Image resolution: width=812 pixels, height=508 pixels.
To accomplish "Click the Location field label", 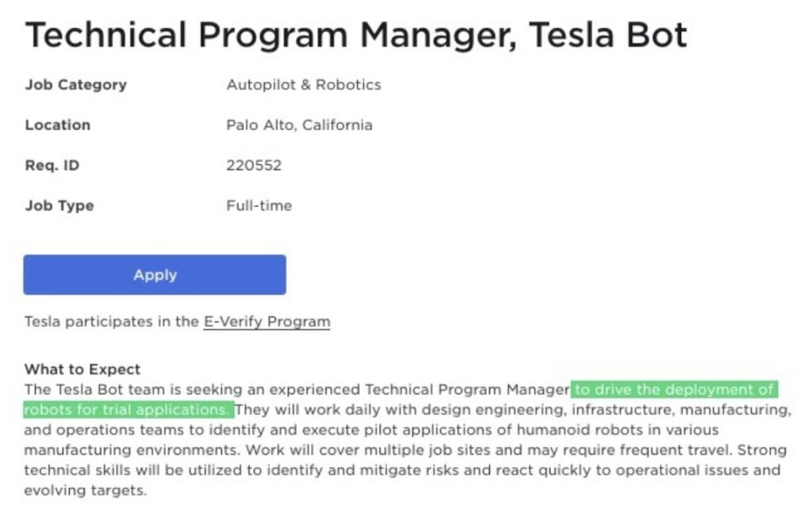I will point(57,125).
